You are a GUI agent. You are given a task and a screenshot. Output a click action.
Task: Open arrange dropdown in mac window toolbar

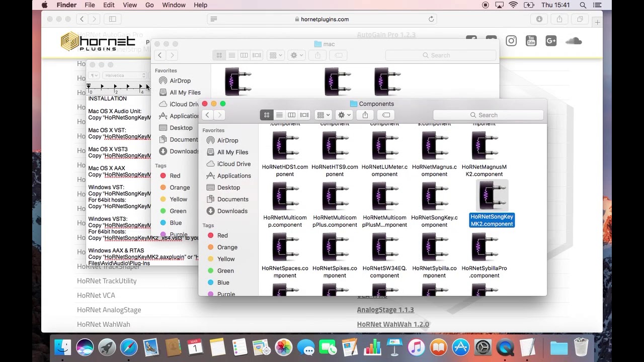pos(276,55)
